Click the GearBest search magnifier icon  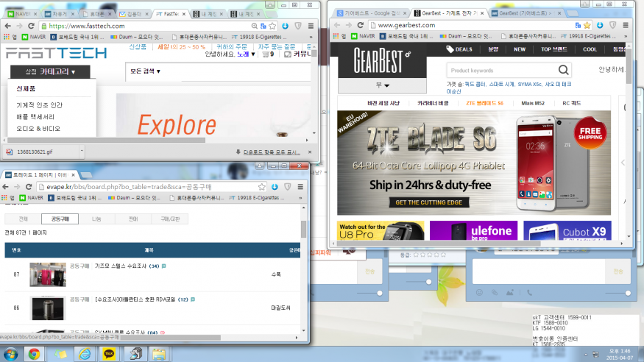click(564, 71)
